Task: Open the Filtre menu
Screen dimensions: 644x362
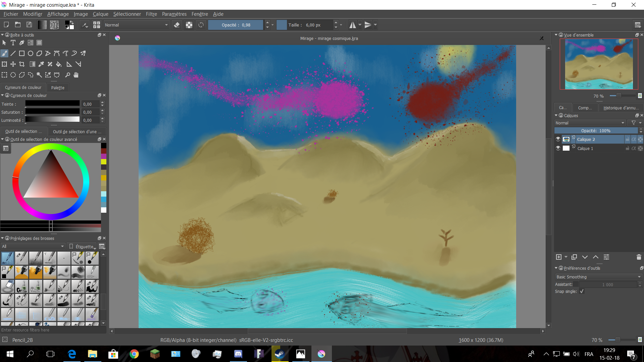Action: 151,14
